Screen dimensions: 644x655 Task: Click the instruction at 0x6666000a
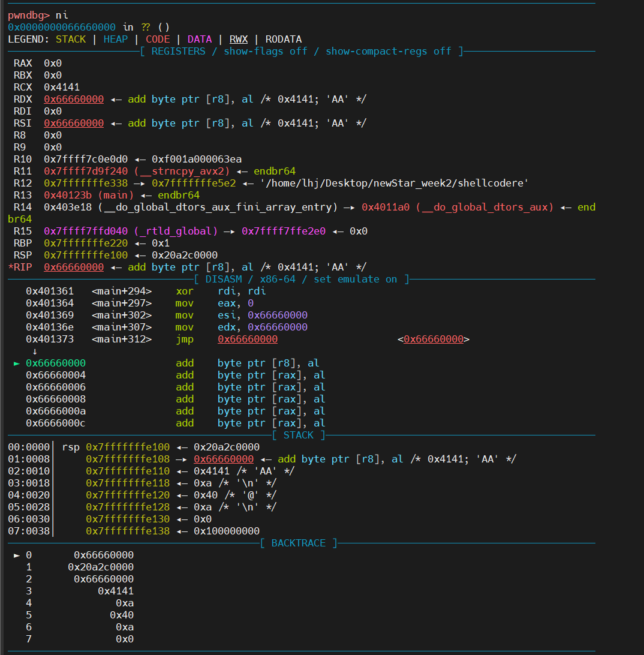tap(176, 411)
